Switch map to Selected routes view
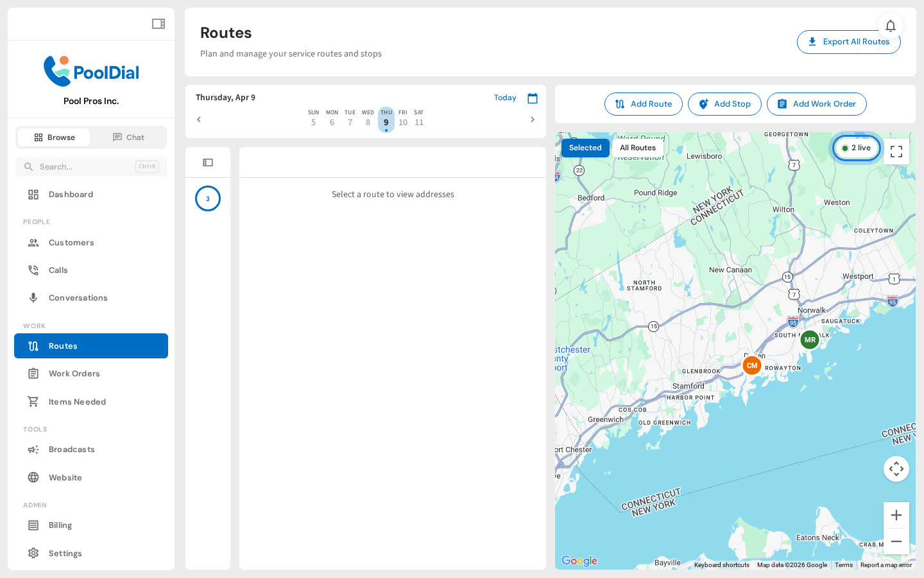 (585, 148)
